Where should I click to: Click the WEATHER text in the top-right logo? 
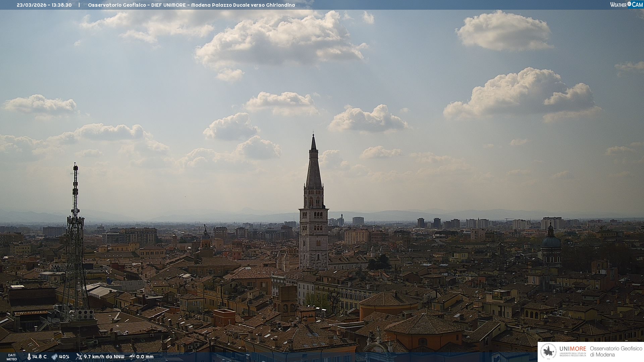pyautogui.click(x=618, y=5)
